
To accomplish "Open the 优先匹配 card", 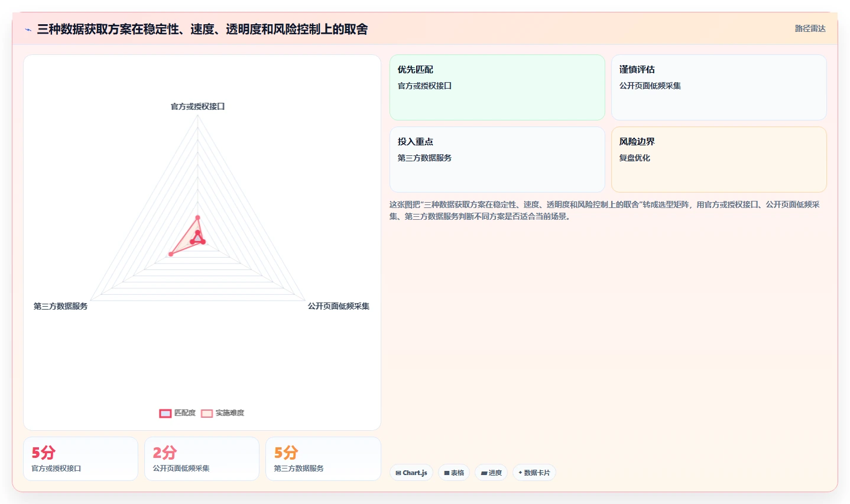I will [497, 87].
